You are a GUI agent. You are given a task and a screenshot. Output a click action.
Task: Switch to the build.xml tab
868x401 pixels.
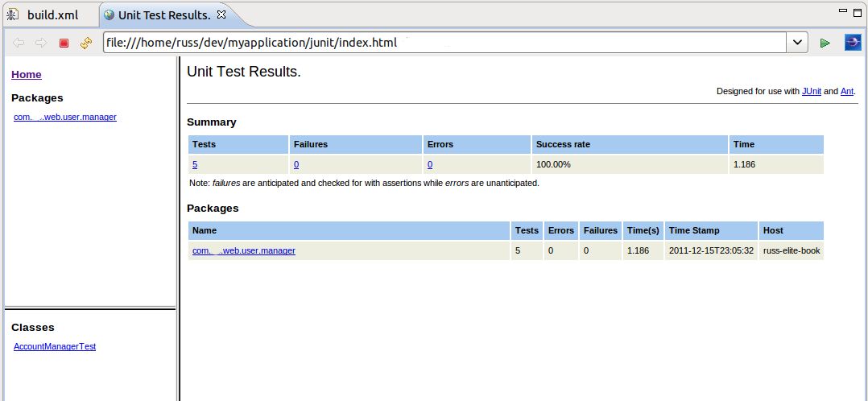[52, 15]
